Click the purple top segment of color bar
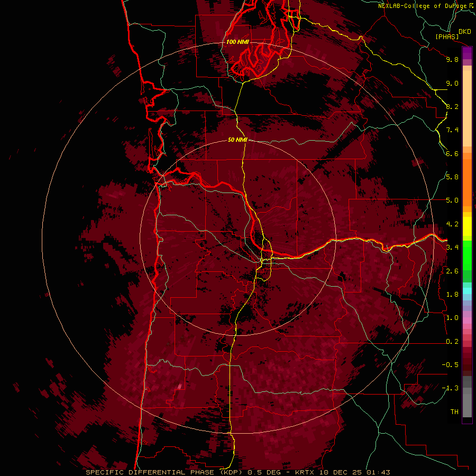 (467, 53)
